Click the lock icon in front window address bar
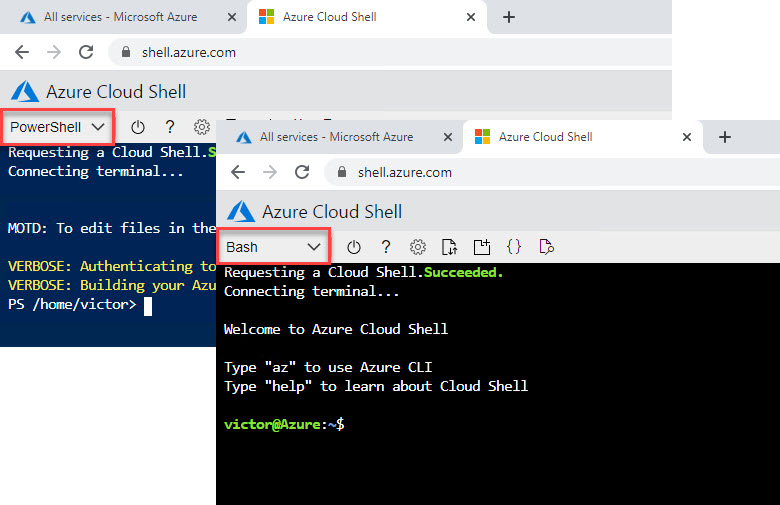 point(342,172)
